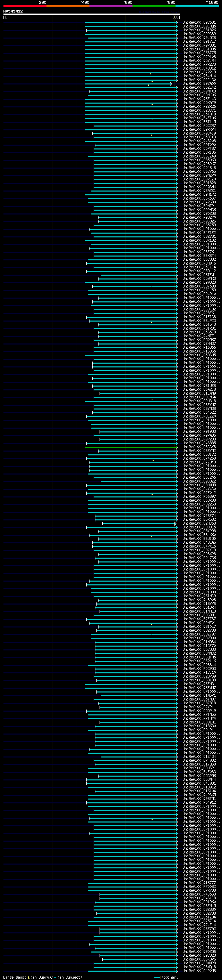222x980 pixels.
Task: Click the UniRef100_B7FZS7 label
Action: (x=199, y=619)
